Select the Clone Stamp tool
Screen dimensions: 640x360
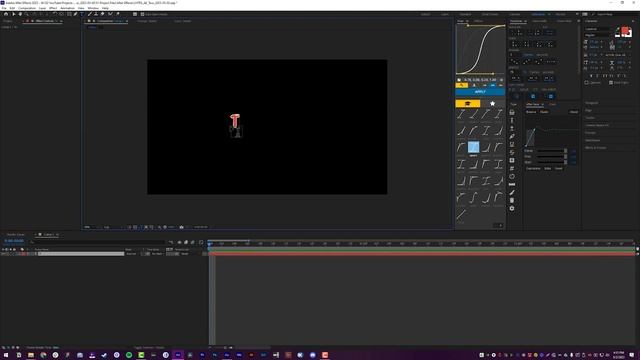coord(96,14)
